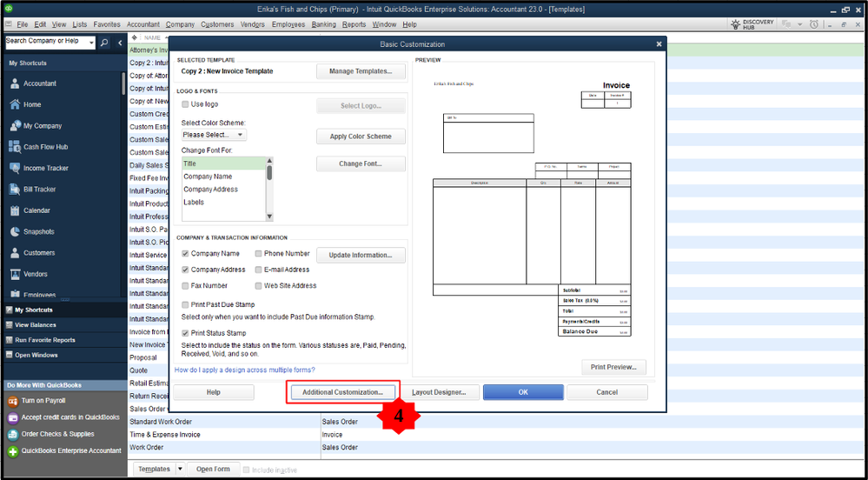Open the Select Color Scheme dropdown

214,135
